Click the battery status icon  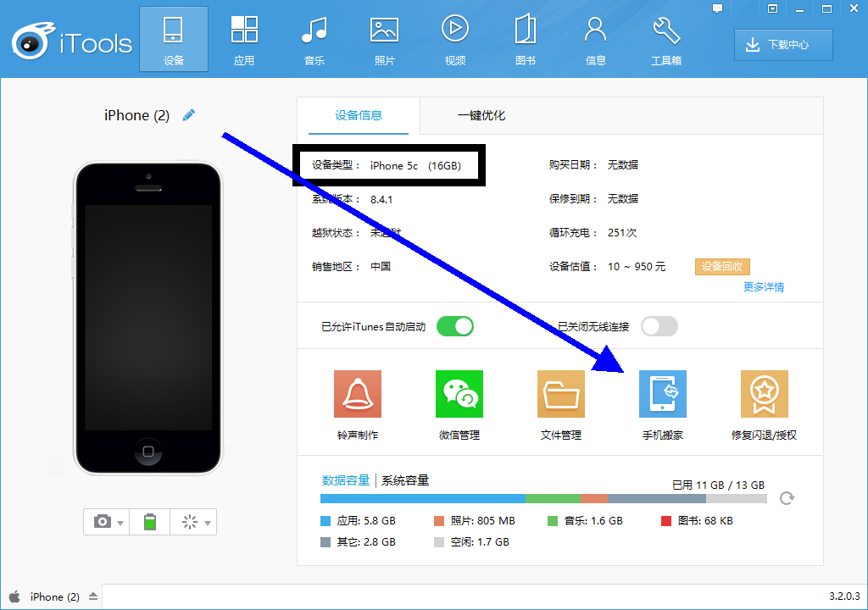(x=149, y=521)
